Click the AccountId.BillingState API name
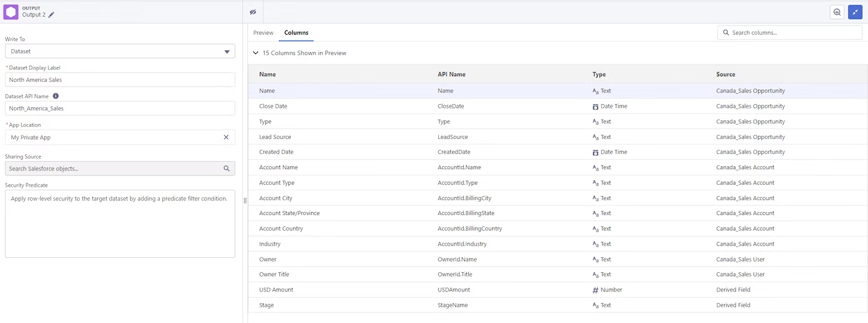The image size is (868, 323). pyautogui.click(x=466, y=213)
